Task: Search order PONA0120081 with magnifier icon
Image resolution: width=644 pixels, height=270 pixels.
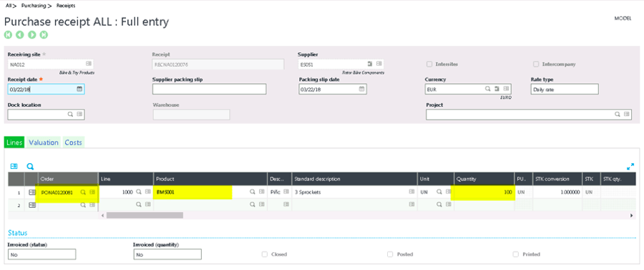Action: (83, 192)
